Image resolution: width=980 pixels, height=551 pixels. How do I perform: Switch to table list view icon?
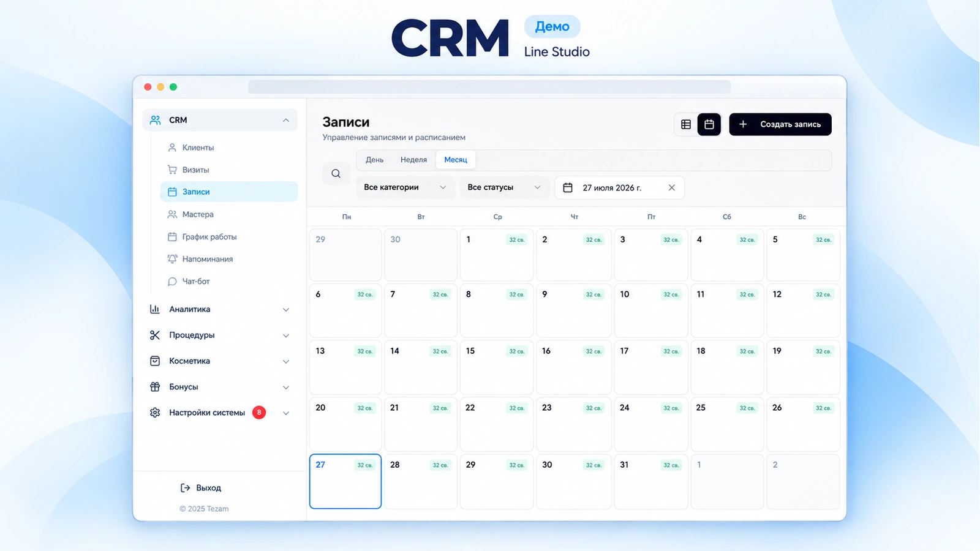pos(686,124)
